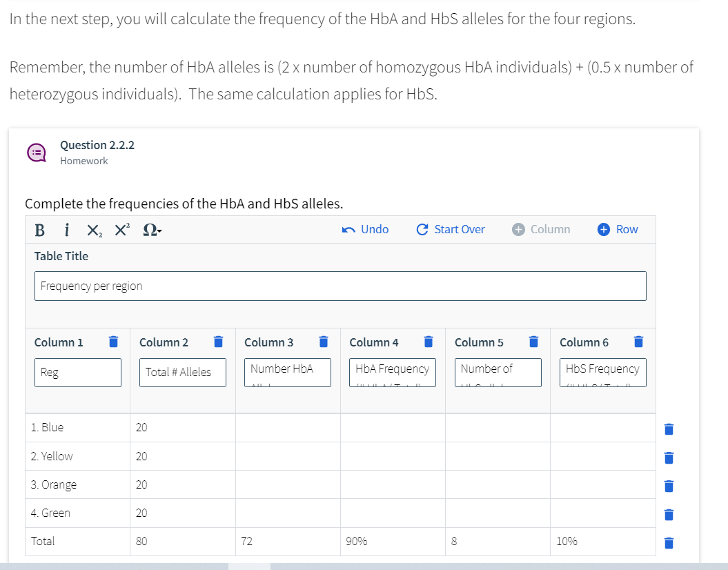This screenshot has width=728, height=570.
Task: Delete Column 1 using its trash icon
Action: [x=113, y=341]
